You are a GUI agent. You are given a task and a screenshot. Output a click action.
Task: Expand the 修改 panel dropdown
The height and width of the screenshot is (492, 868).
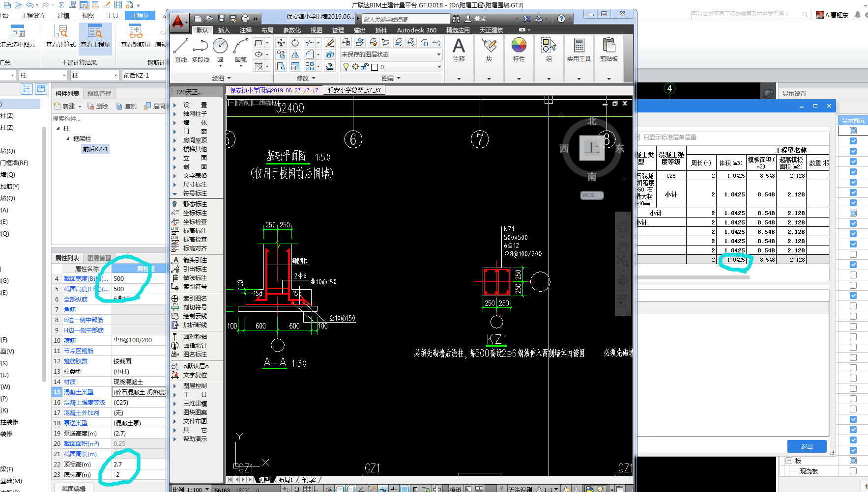306,78
